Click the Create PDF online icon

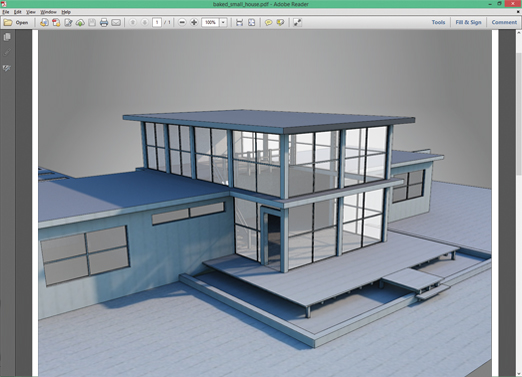pos(44,23)
